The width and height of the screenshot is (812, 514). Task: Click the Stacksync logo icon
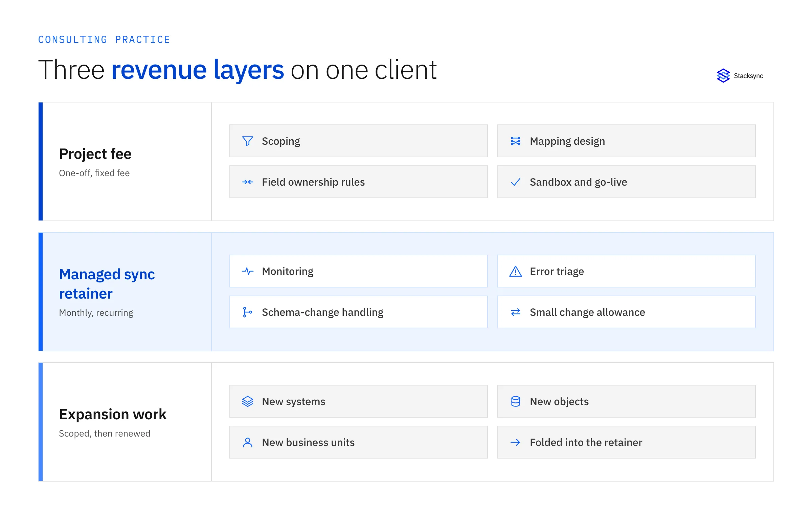click(723, 76)
